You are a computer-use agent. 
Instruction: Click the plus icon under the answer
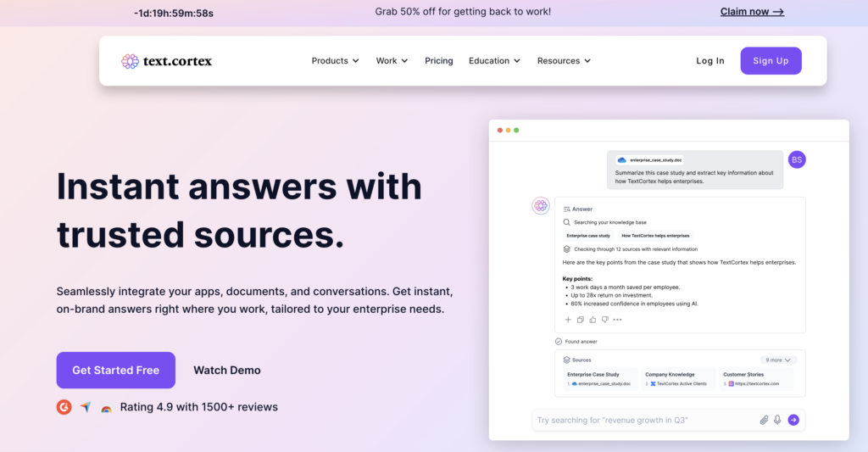[x=567, y=320]
